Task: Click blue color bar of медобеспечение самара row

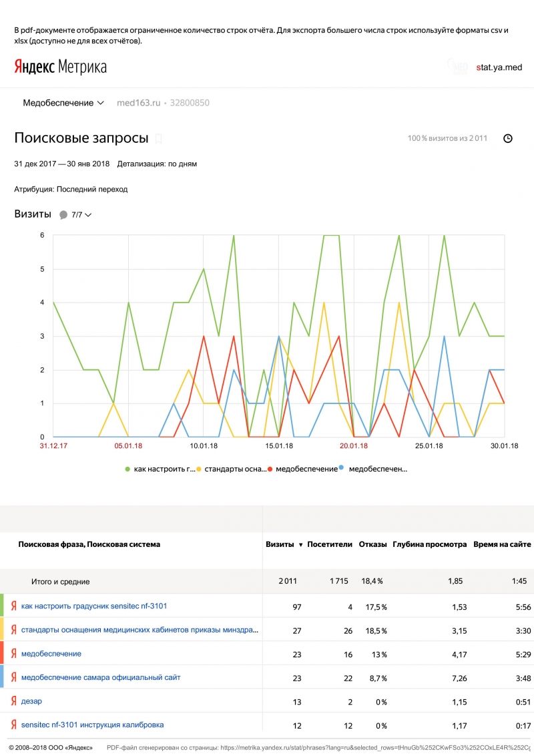Action: tap(2, 677)
